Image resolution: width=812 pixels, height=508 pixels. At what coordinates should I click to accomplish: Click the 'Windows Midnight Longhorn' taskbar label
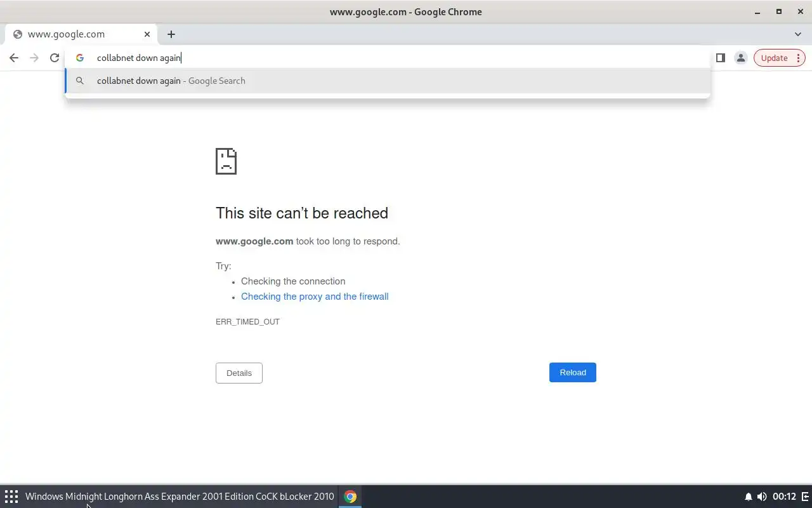[180, 497]
